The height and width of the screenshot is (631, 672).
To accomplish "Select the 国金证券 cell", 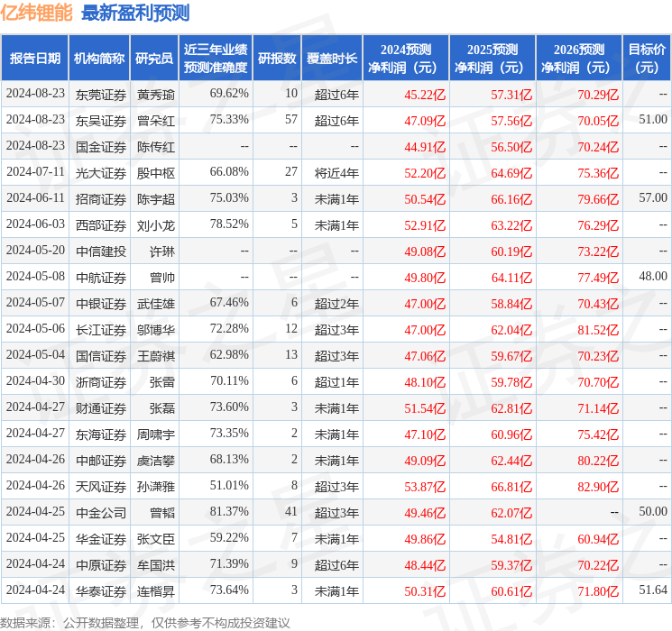I will pos(101,147).
